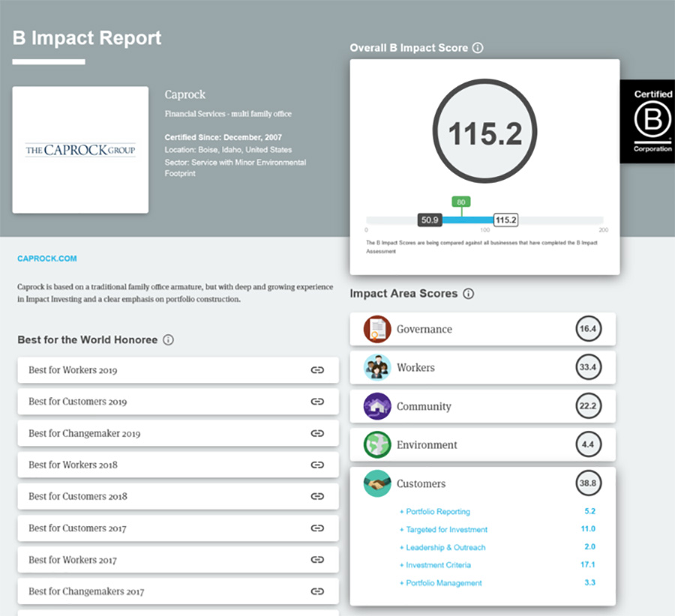Open the CAPROCK.COM website link

pos(47,259)
